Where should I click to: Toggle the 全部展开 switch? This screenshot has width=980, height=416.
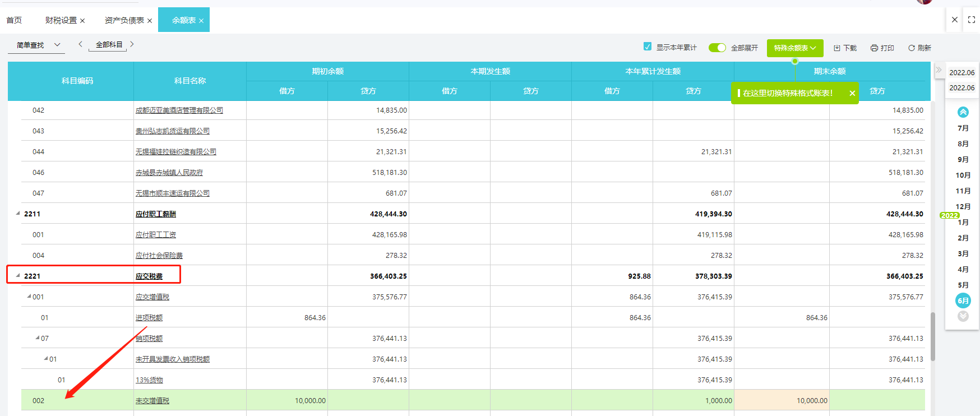pyautogui.click(x=717, y=48)
